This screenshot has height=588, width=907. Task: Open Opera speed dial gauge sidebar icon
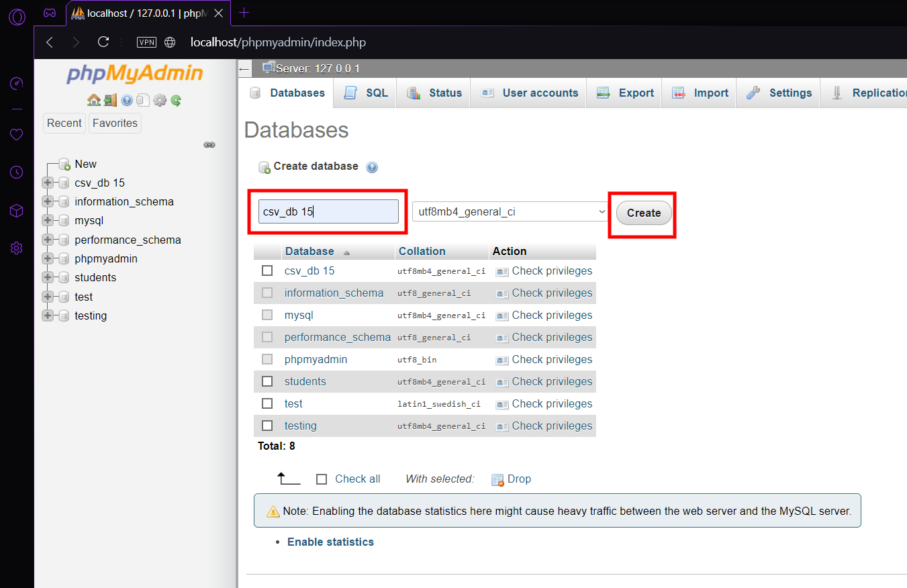click(17, 83)
